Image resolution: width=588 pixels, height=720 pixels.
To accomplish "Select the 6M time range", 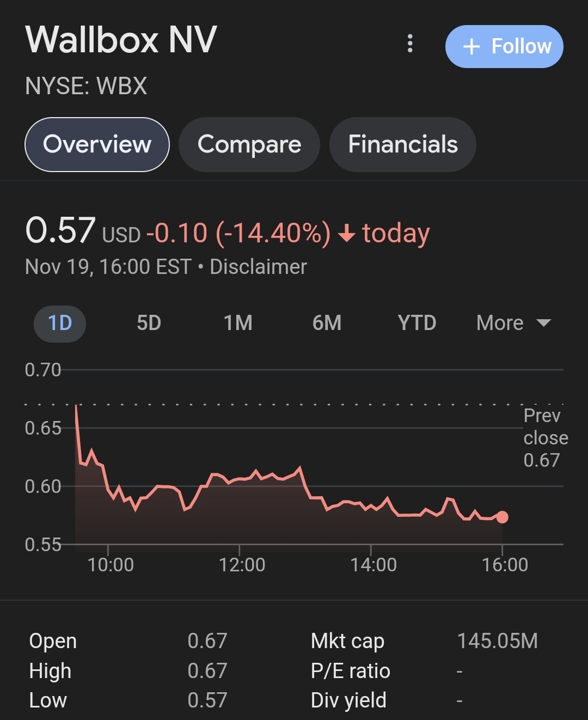I will pyautogui.click(x=327, y=323).
